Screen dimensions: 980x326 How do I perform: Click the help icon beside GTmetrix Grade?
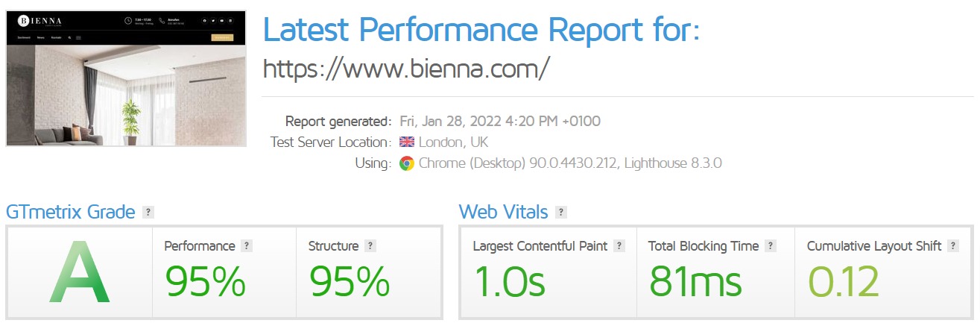148,212
